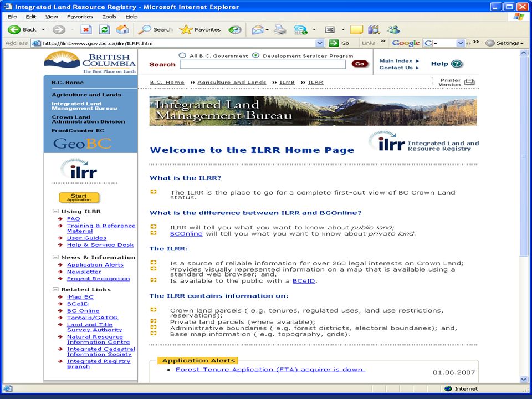Select the Development Services Program radio button
The height and width of the screenshot is (399, 532).
tap(256, 55)
